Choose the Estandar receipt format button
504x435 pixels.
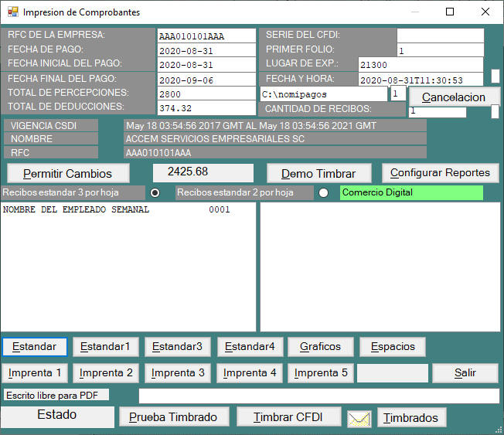pos(35,347)
